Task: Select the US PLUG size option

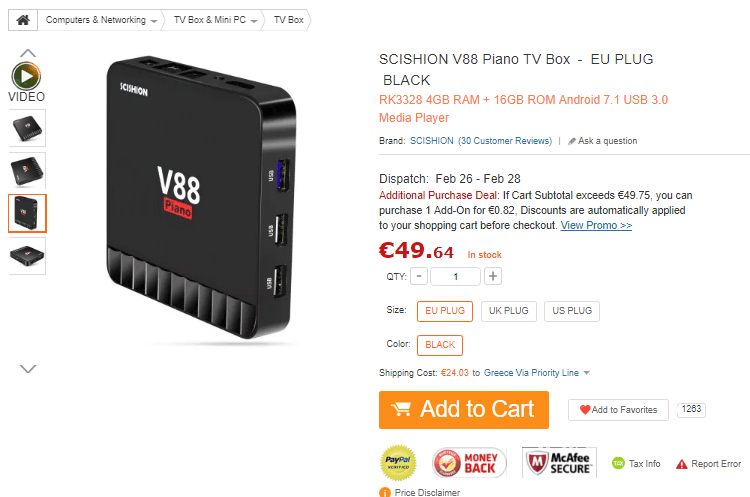Action: point(572,311)
